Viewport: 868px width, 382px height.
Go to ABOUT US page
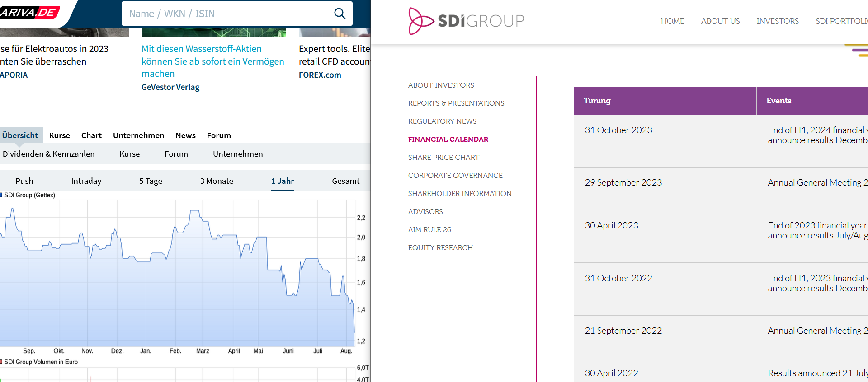720,21
